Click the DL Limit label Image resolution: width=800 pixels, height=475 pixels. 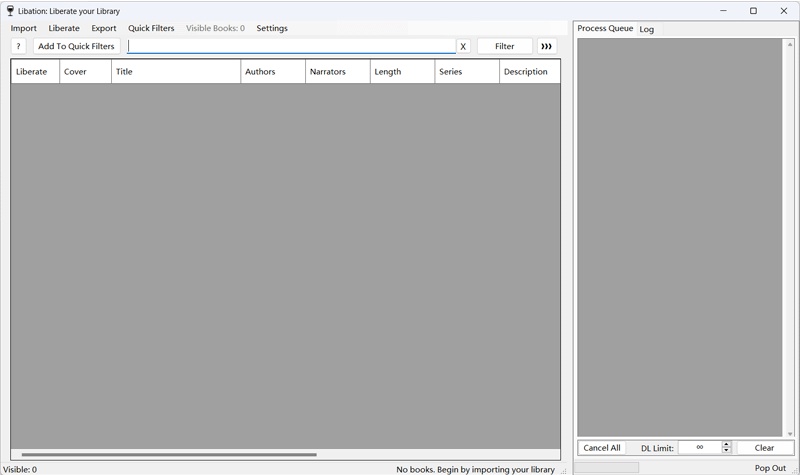[657, 448]
